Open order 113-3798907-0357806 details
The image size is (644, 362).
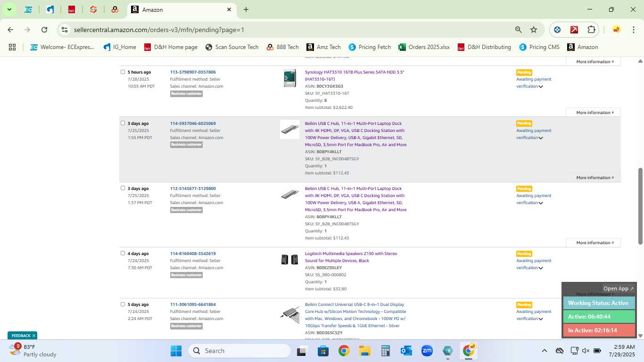coord(193,72)
